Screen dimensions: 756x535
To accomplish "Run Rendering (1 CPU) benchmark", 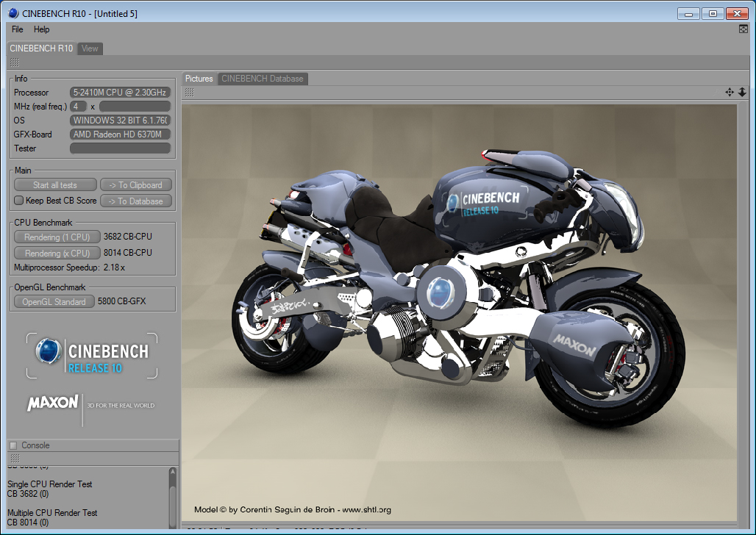I will point(57,237).
